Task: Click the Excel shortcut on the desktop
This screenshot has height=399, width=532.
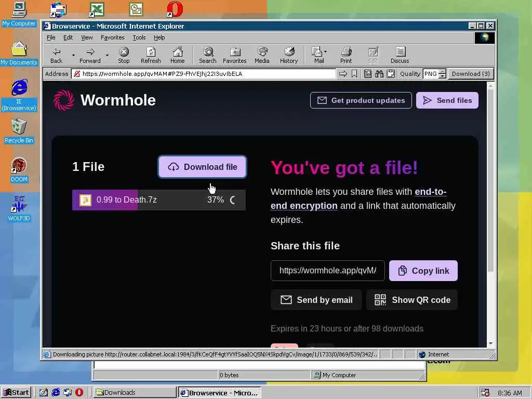Action: pyautogui.click(x=97, y=9)
